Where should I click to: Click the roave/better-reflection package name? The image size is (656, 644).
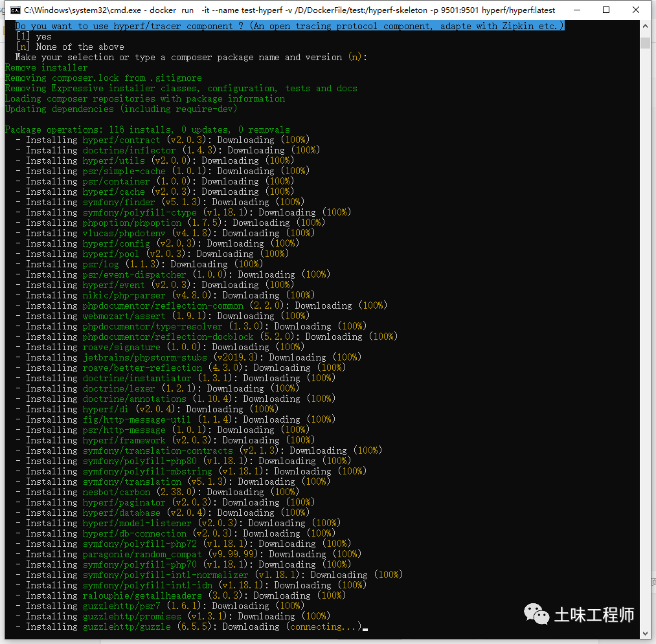(x=142, y=368)
